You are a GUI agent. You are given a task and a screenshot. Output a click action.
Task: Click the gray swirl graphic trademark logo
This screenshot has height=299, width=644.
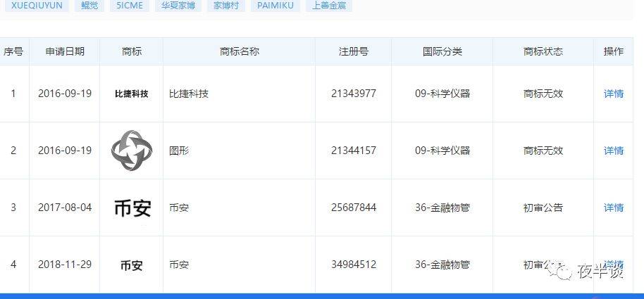131,151
